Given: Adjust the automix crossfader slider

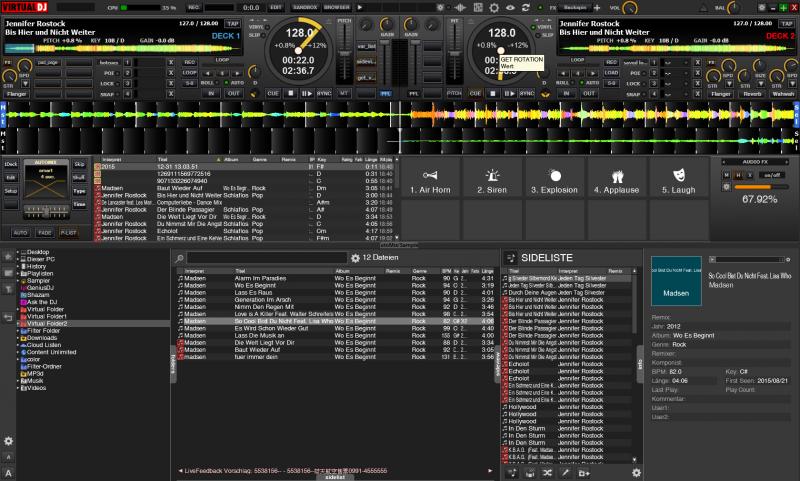Looking at the screenshot, I should pos(46,212).
